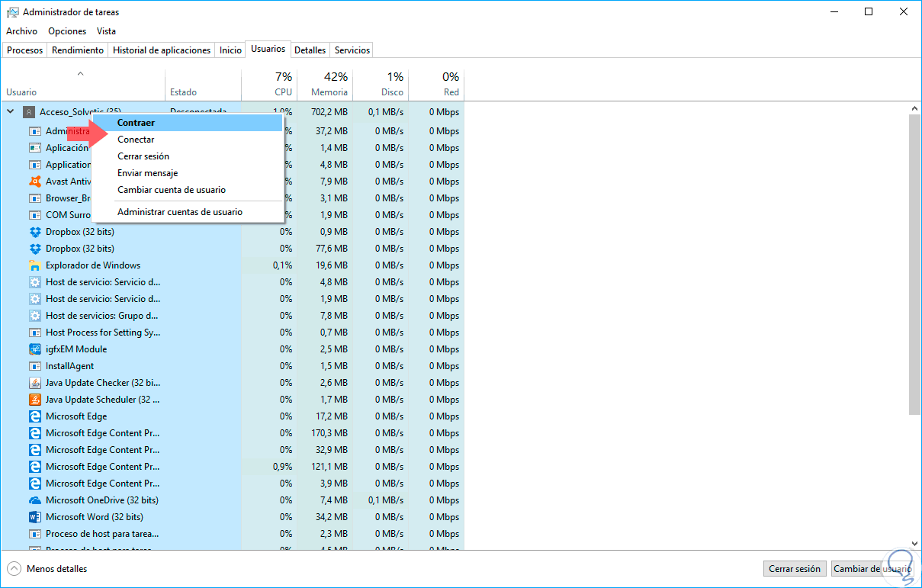This screenshot has width=922, height=588.
Task: Click the Java Update Scheduler icon
Action: (34, 400)
